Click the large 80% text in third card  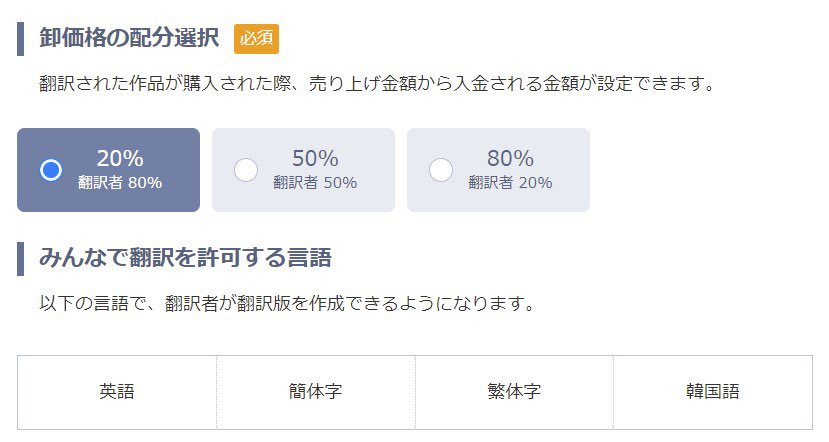pos(510,158)
